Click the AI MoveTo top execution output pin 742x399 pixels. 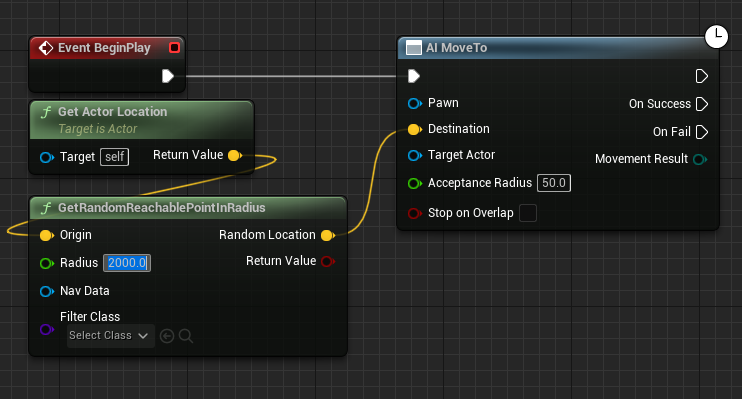pyautogui.click(x=702, y=76)
